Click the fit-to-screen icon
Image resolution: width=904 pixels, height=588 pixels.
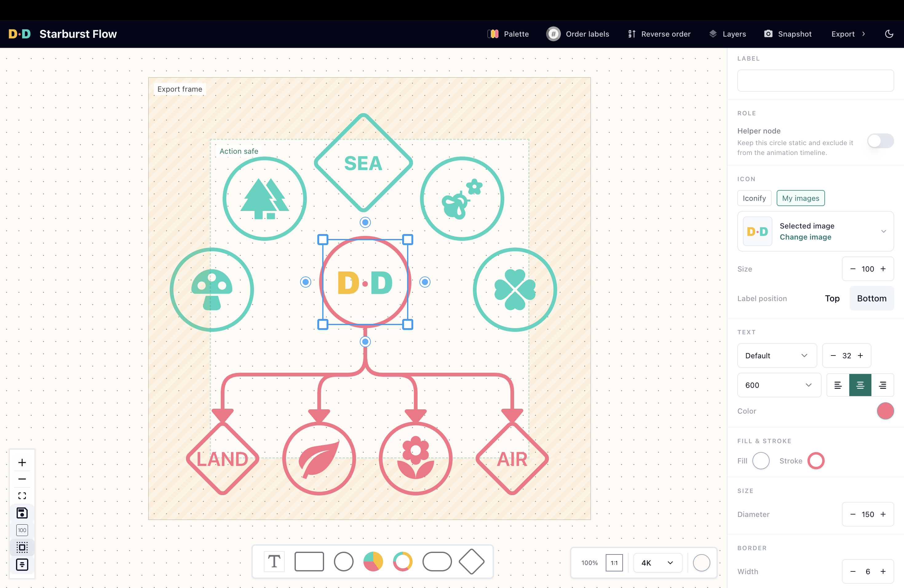click(x=22, y=496)
